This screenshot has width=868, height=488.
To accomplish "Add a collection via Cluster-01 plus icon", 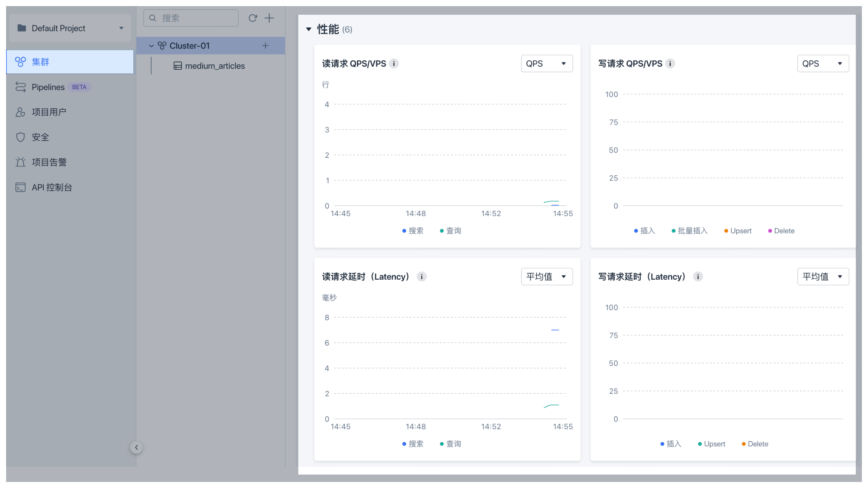I will coord(265,46).
